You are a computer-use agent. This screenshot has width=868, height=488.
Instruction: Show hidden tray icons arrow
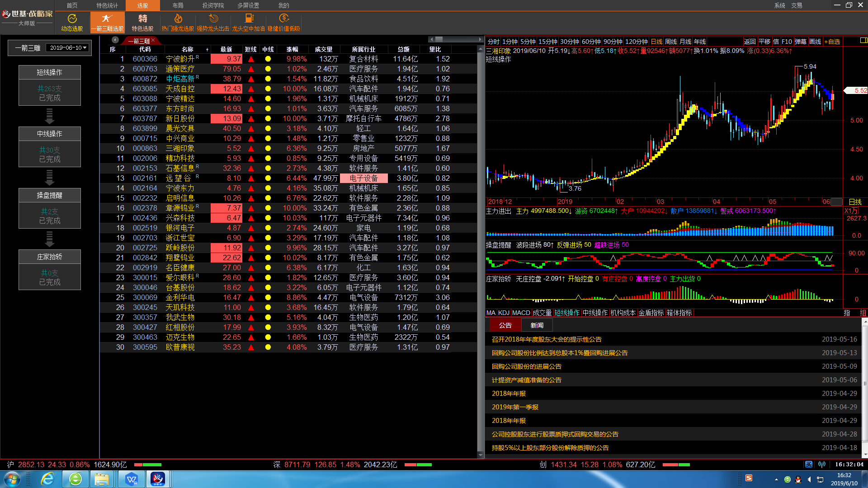coord(777,479)
